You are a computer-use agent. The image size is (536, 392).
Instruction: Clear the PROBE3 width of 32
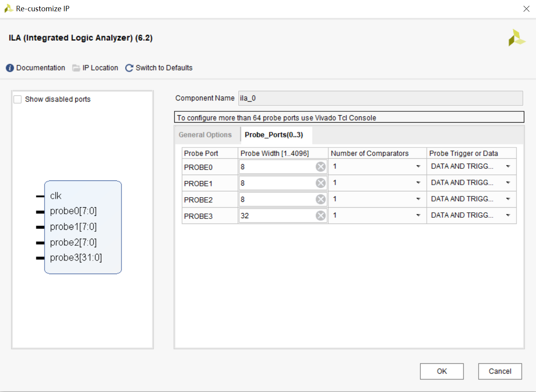coord(321,216)
